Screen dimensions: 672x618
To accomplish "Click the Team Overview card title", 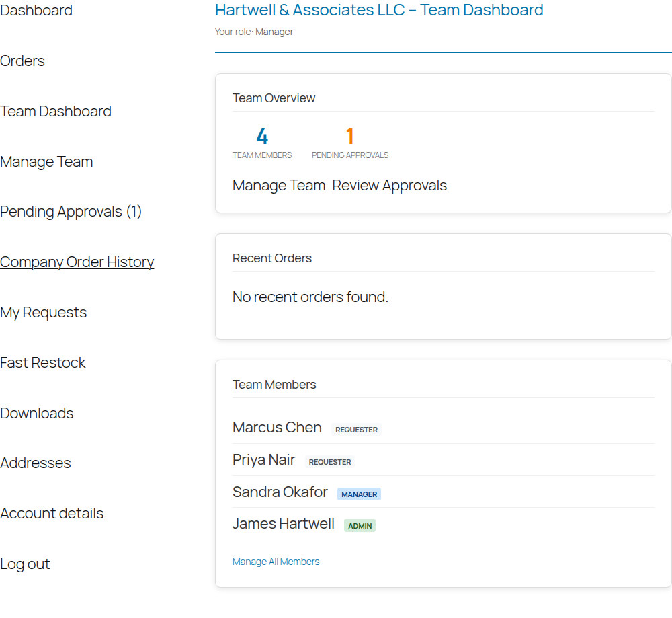I will tap(274, 98).
